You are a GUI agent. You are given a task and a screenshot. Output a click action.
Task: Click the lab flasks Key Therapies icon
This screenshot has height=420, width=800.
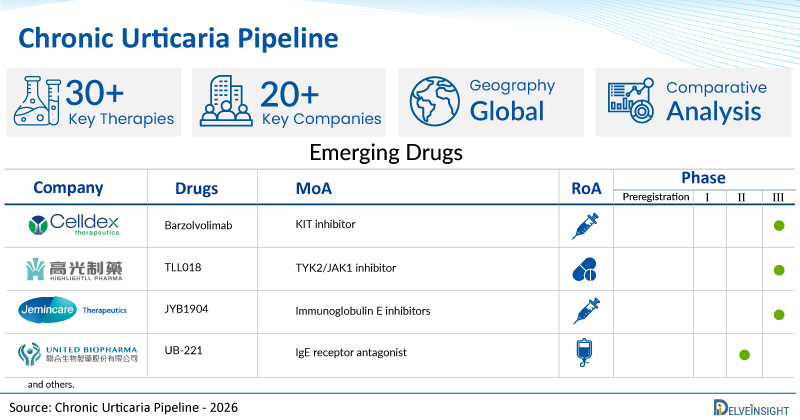(37, 101)
